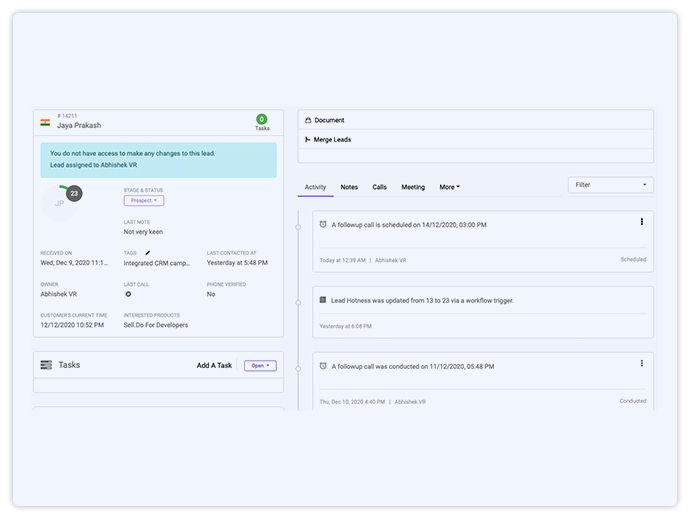Click the Document lock icon
The height and width of the screenshot is (517, 689).
point(308,120)
